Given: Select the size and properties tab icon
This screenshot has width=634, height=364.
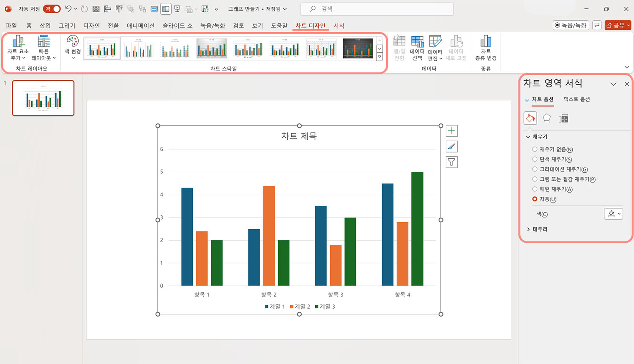Looking at the screenshot, I should (x=563, y=119).
